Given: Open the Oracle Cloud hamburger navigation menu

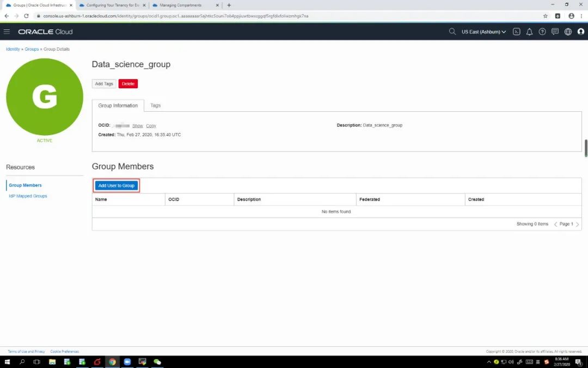Looking at the screenshot, I should (7, 32).
